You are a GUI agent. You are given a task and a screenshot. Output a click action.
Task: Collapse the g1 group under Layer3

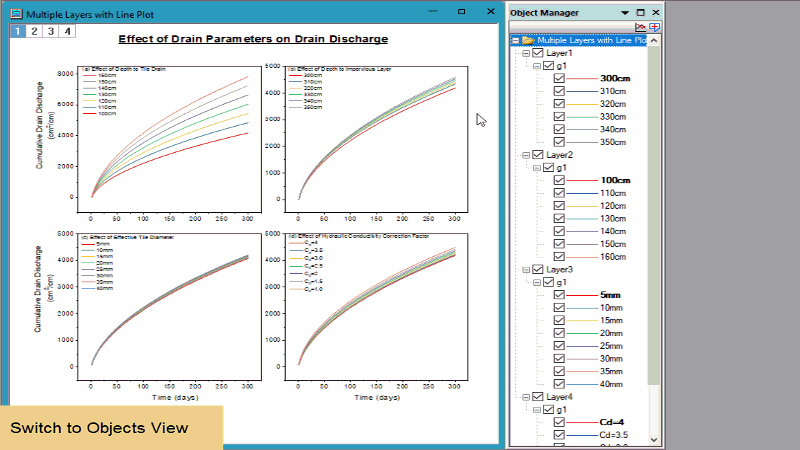pyautogui.click(x=536, y=282)
